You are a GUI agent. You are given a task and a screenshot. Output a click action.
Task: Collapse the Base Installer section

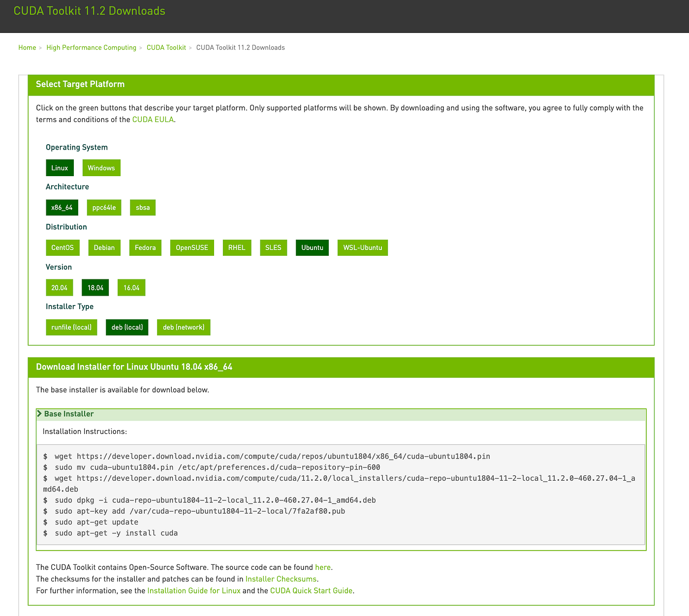coord(68,414)
